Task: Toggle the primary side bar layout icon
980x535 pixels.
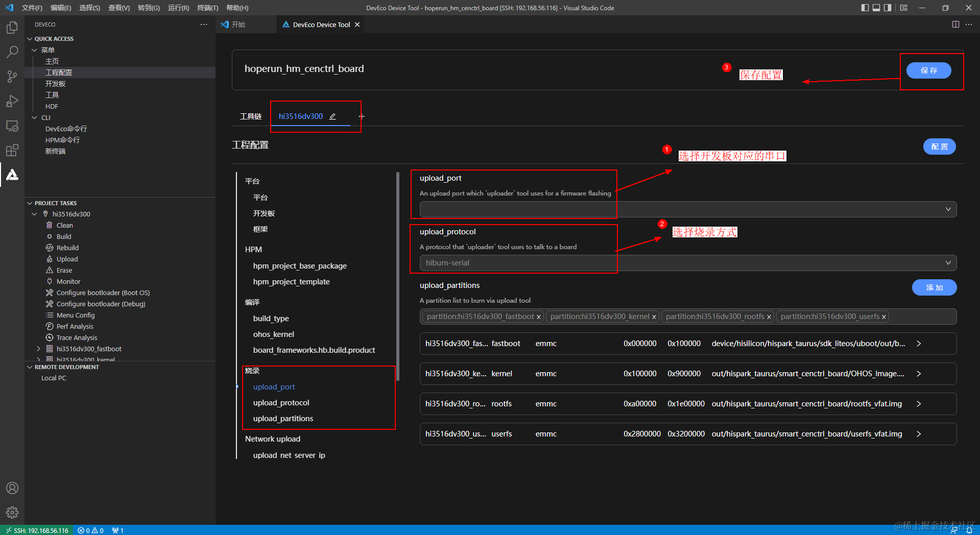Action: pyautogui.click(x=865, y=8)
